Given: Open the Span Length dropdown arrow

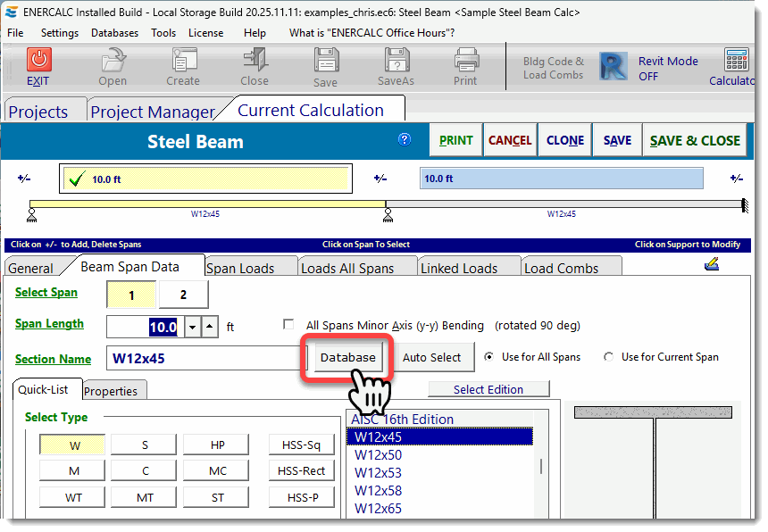Looking at the screenshot, I should 193,327.
